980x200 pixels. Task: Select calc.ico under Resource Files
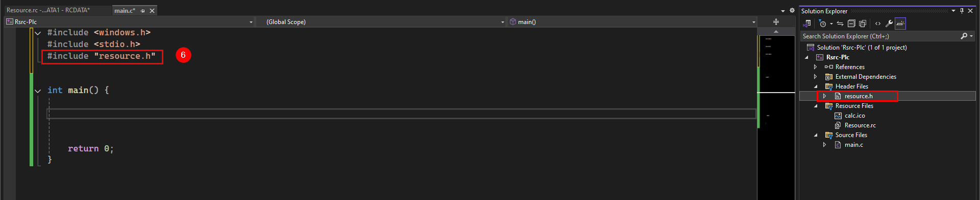(x=854, y=116)
